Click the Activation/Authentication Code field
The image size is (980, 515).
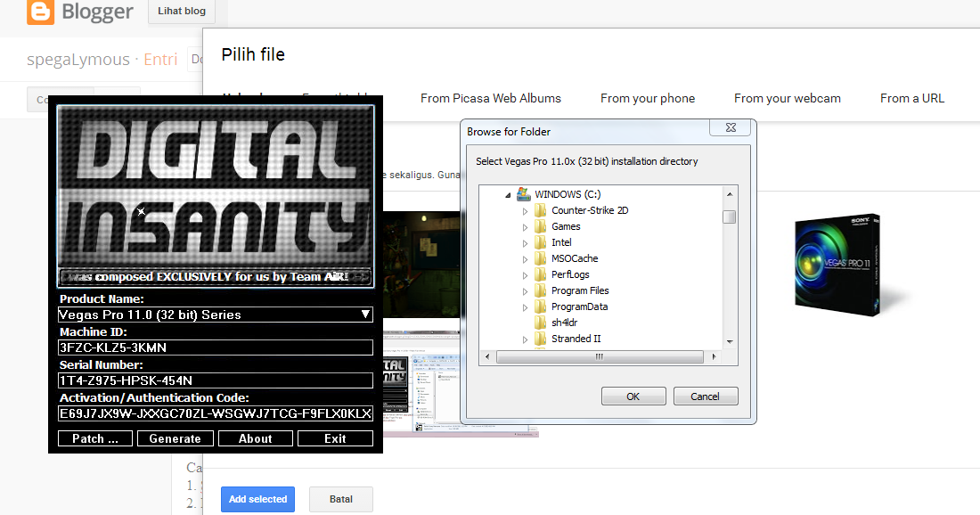pos(216,413)
